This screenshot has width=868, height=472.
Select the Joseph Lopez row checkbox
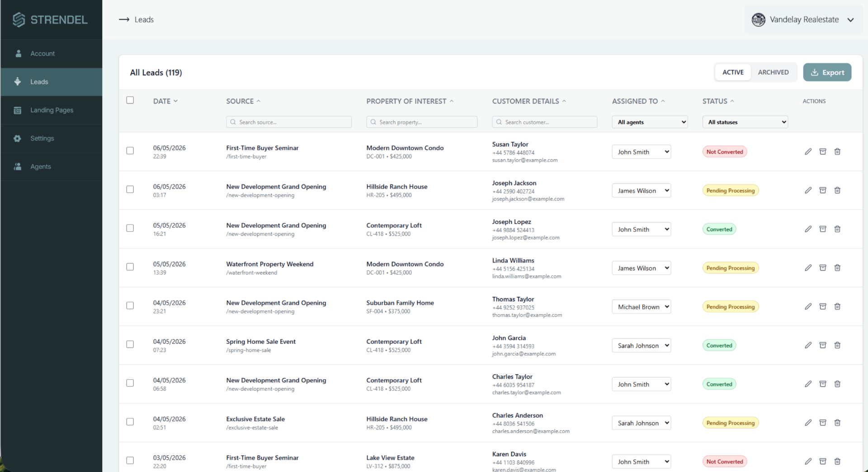coord(130,228)
